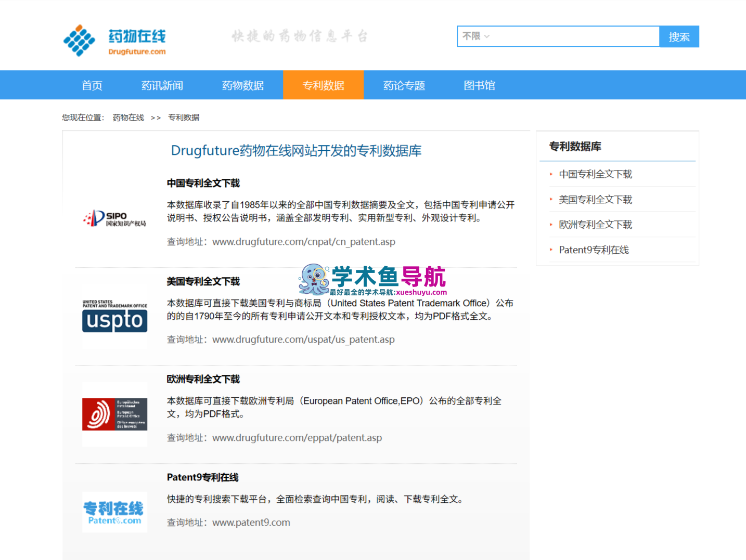746x560 pixels.
Task: Click the 学术鱼导航 octopus watermark logo
Action: point(372,280)
